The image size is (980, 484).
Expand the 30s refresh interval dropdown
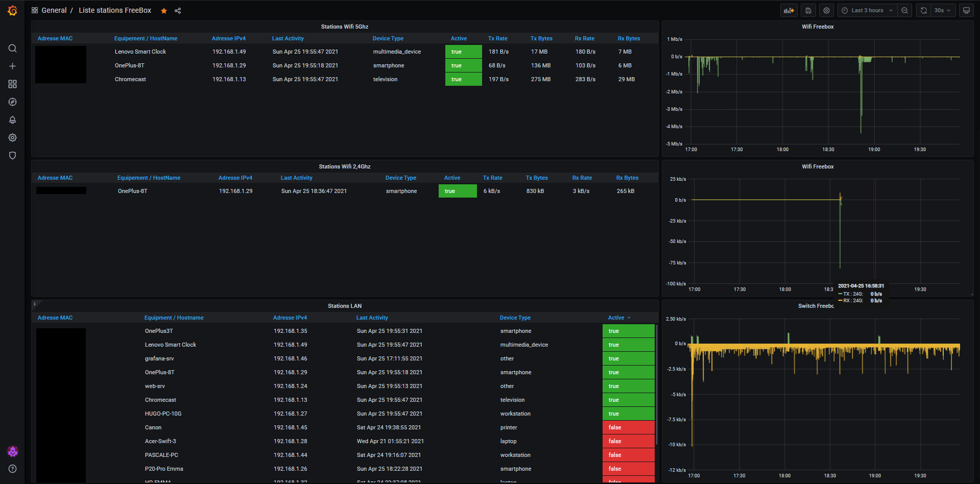click(943, 10)
